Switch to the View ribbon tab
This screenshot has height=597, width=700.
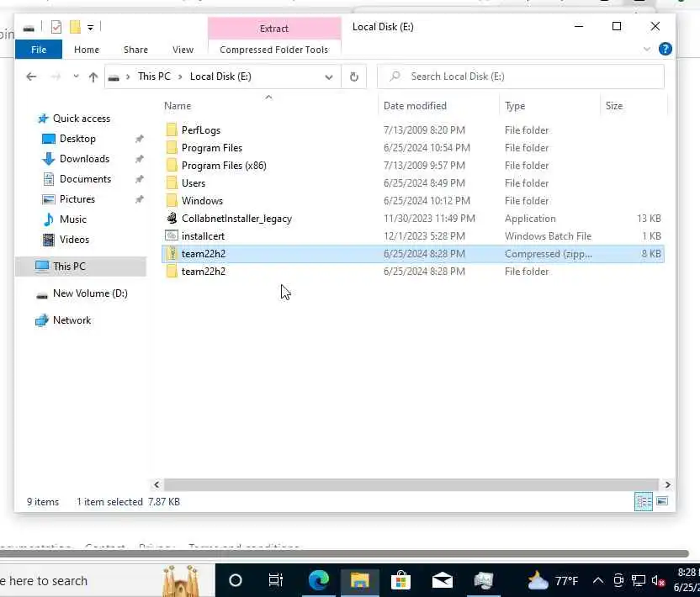[183, 50]
